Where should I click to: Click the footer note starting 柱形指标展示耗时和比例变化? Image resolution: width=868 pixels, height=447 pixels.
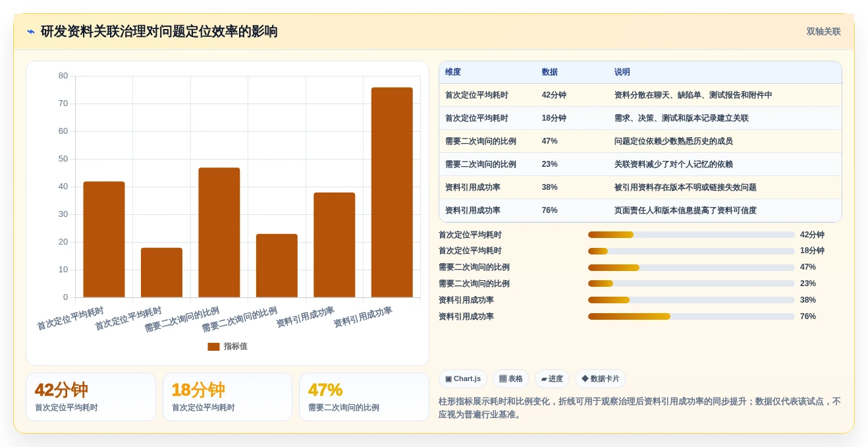click(639, 407)
